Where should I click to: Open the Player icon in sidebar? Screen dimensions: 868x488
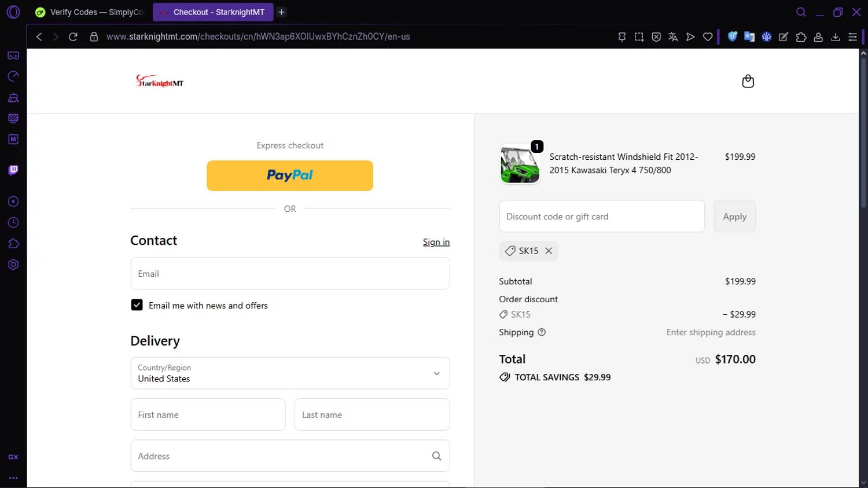coord(13,201)
